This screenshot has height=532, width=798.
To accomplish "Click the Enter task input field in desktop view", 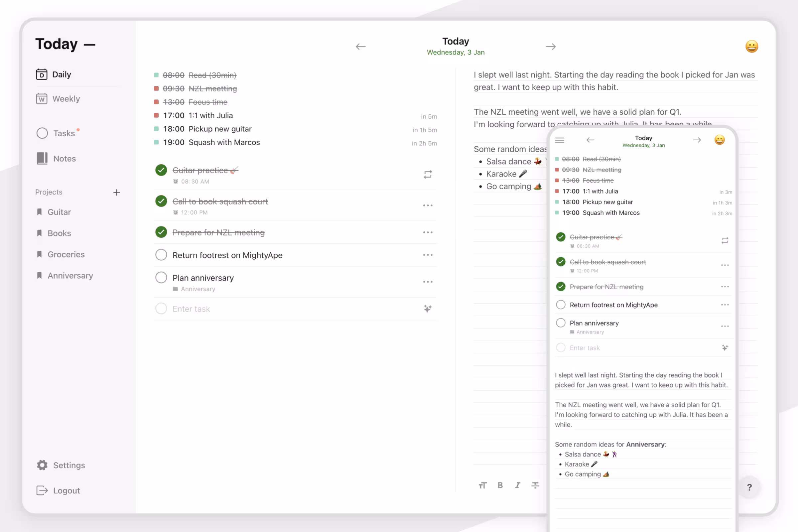I will point(295,309).
